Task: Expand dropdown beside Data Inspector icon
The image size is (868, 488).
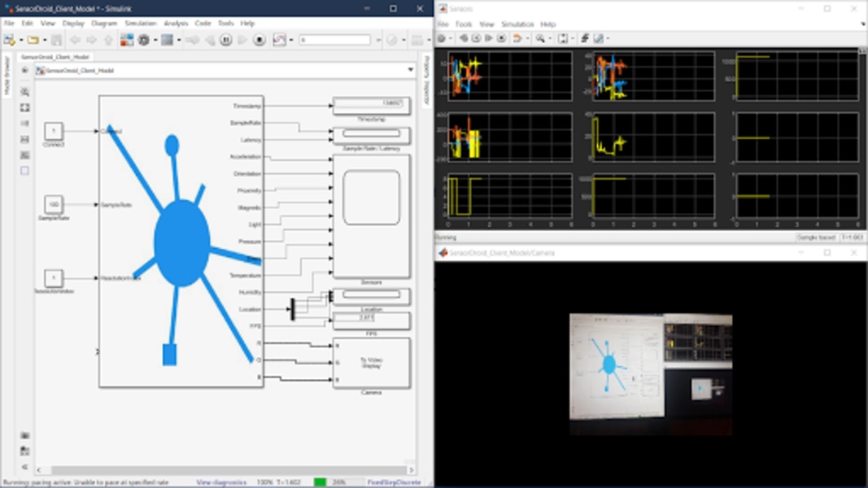Action: tap(291, 40)
